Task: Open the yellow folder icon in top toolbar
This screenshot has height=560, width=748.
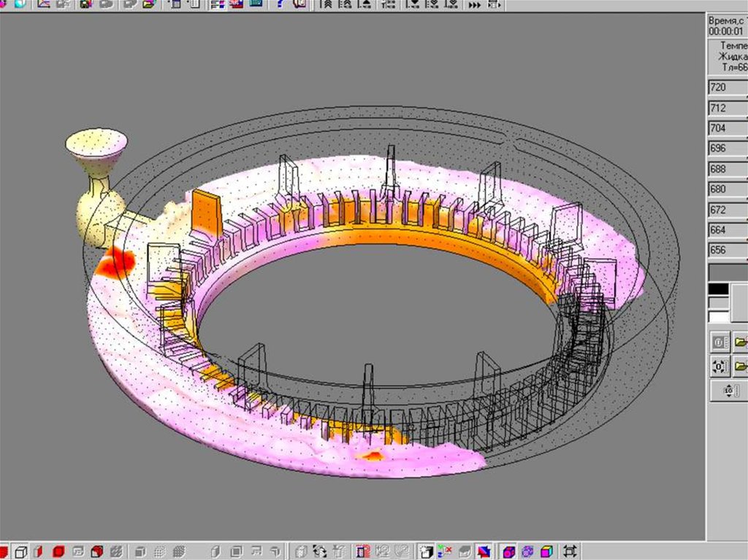Action: tap(149, 4)
